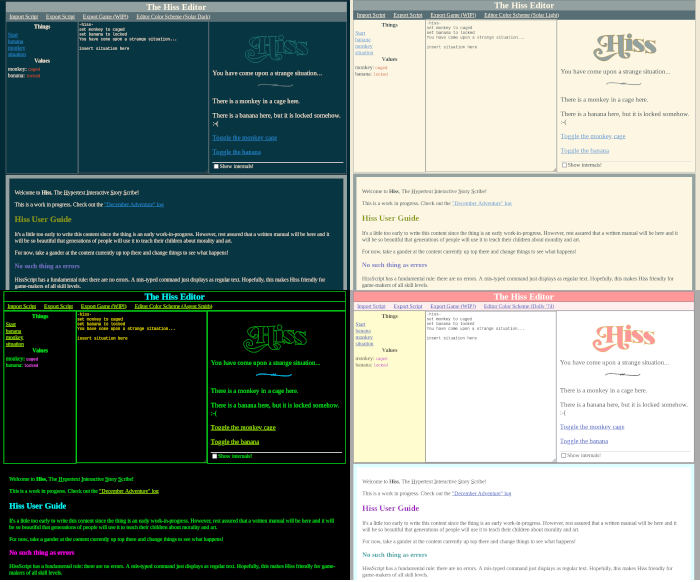Select the banana thing in Dolly '74 editor
The image size is (700, 582).
pos(363,331)
